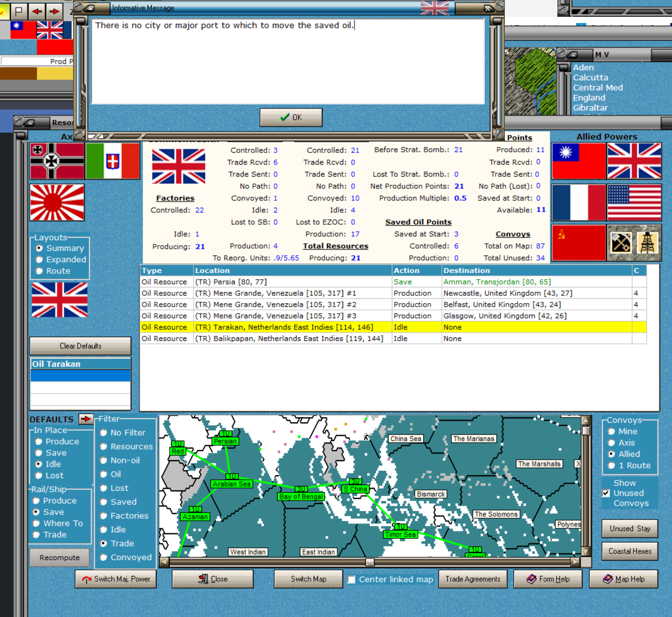Set filter to Factories
The height and width of the screenshot is (617, 672).
[x=124, y=515]
